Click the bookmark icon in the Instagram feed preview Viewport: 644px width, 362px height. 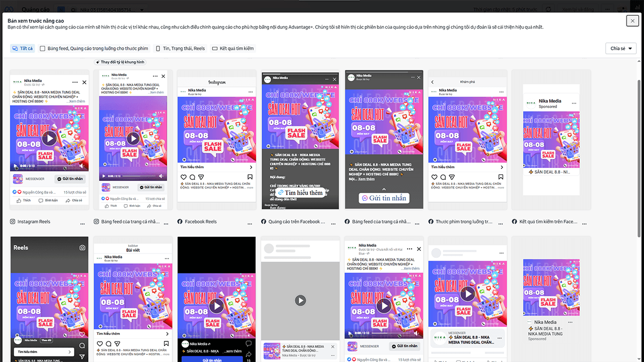coord(250,177)
